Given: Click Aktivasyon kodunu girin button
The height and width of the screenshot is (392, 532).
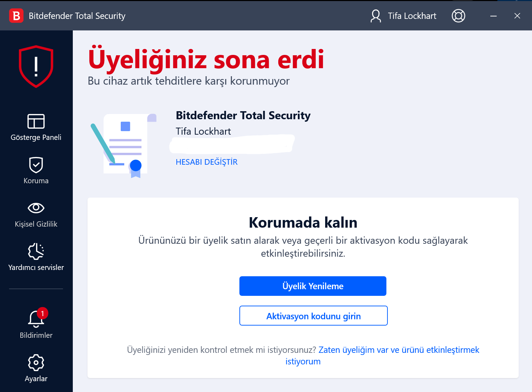Looking at the screenshot, I should point(314,316).
